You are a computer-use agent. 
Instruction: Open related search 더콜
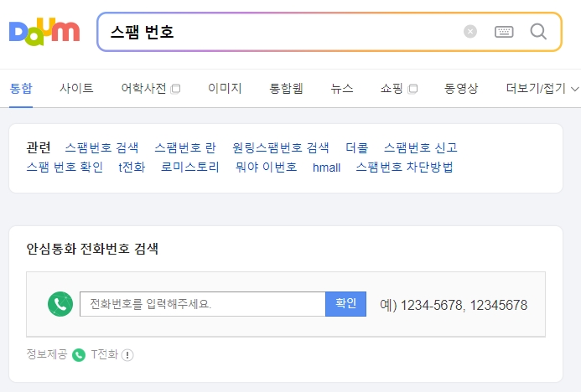pos(357,147)
